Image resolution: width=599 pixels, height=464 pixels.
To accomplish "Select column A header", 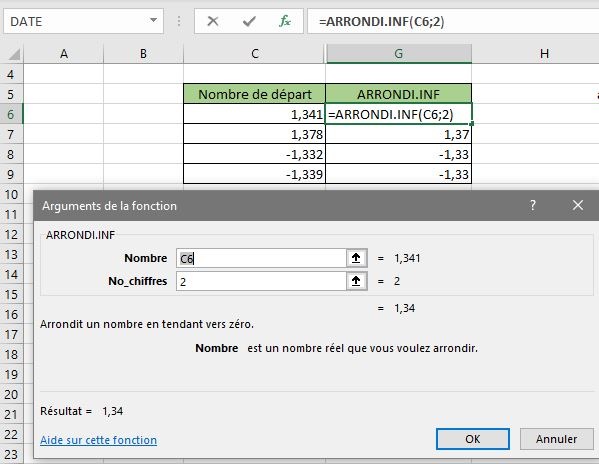I will coord(64,54).
